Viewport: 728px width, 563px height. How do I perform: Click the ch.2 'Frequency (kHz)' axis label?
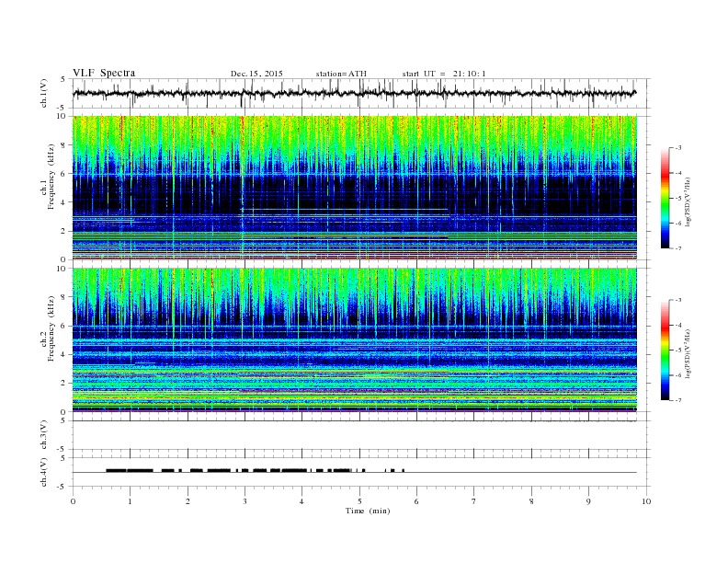point(51,327)
